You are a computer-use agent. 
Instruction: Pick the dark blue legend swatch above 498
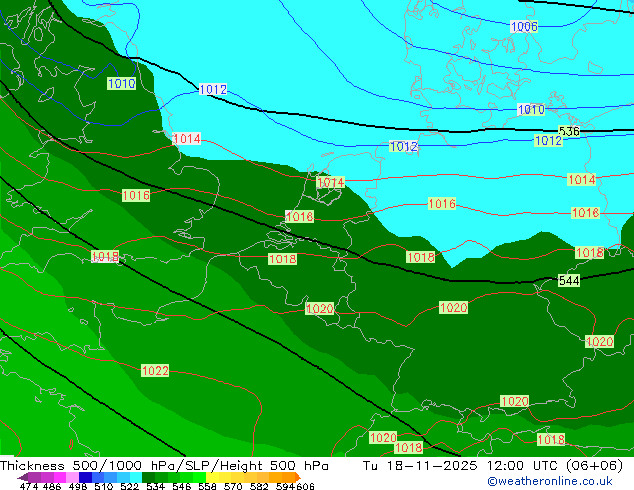point(85,477)
